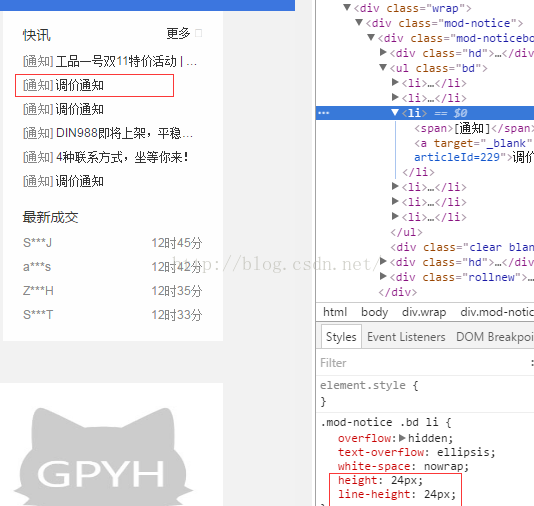Click the articleId=229 link text
Screen dimensions: 534x506
point(457,157)
